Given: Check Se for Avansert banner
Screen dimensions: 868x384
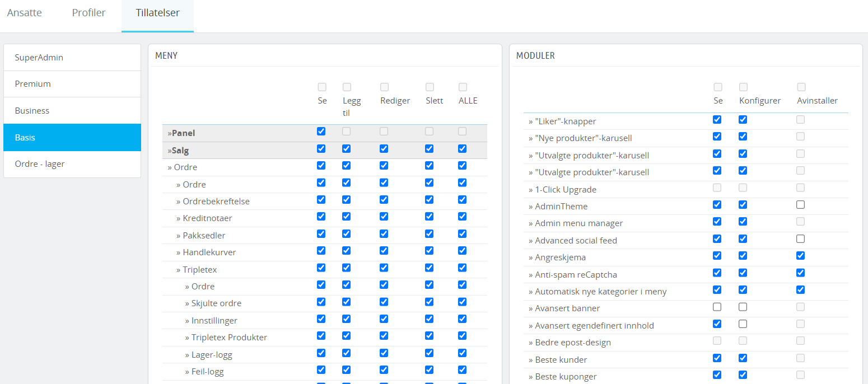Looking at the screenshot, I should click(x=717, y=307).
